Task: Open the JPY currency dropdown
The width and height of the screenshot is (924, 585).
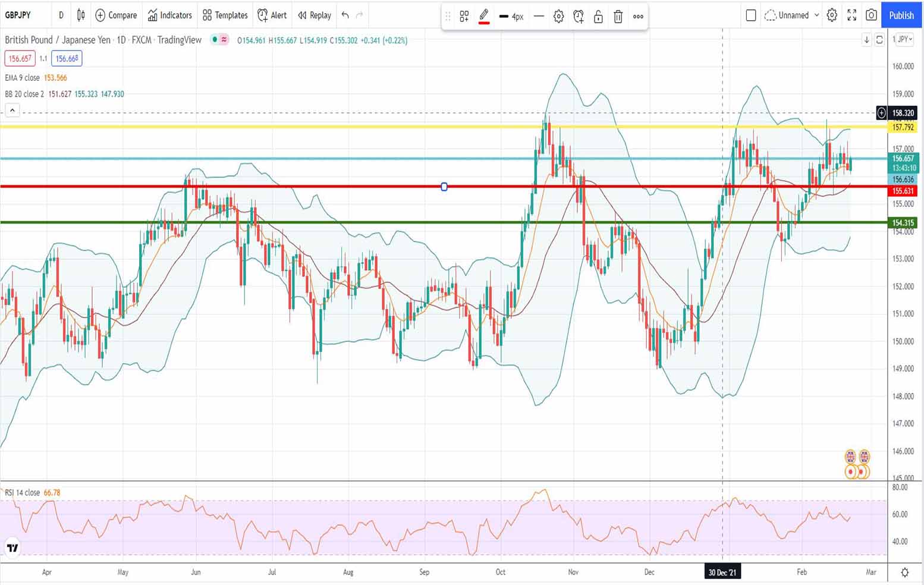Action: point(904,39)
